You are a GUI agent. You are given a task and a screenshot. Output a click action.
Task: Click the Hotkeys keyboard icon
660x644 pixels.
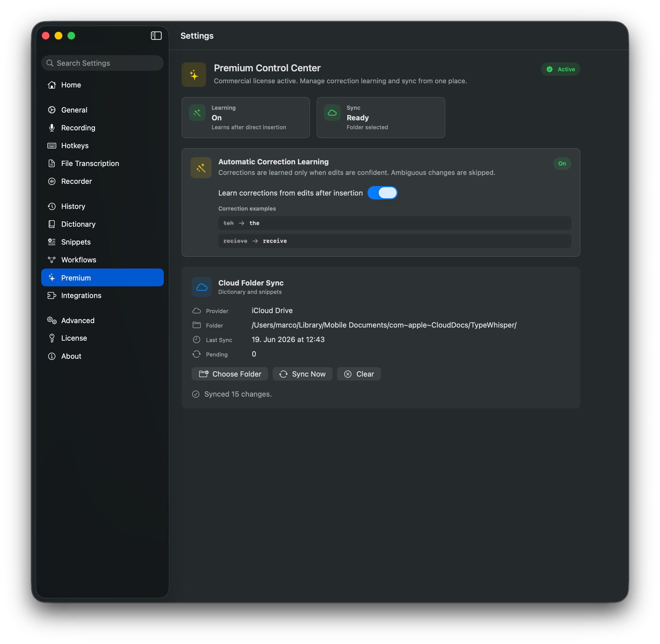pyautogui.click(x=52, y=146)
